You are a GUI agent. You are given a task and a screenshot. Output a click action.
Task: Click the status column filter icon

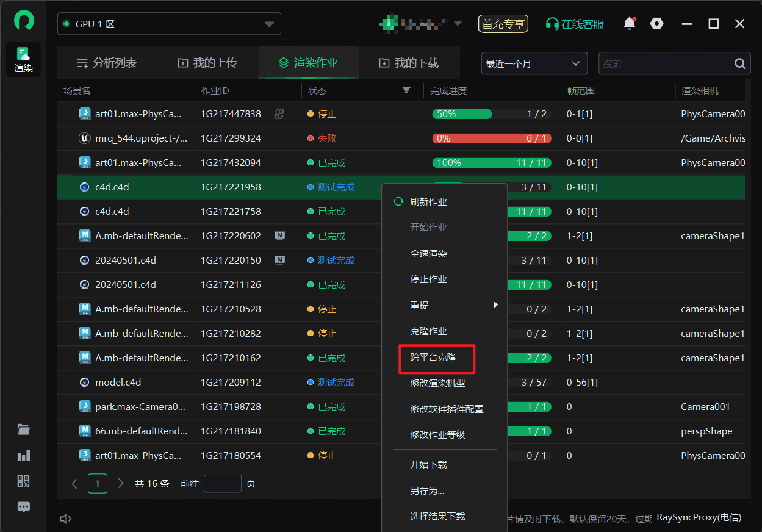[x=406, y=91]
